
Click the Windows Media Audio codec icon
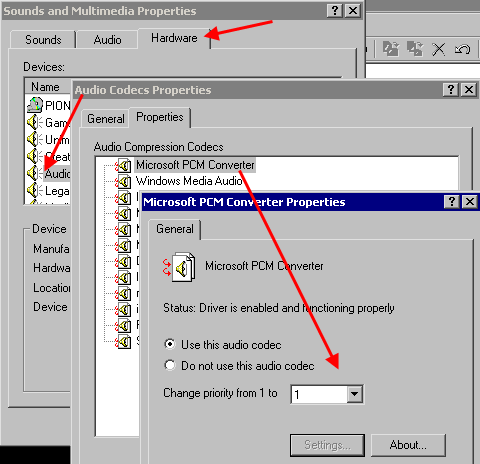[123, 182]
